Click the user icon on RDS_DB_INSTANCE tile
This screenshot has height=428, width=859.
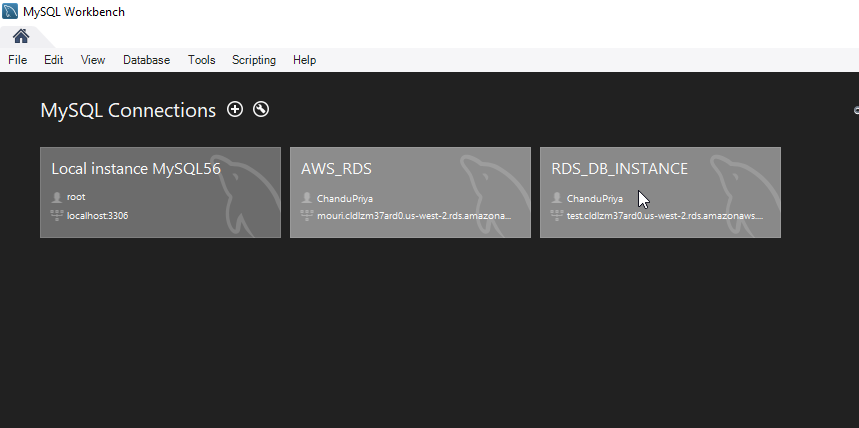tap(557, 198)
